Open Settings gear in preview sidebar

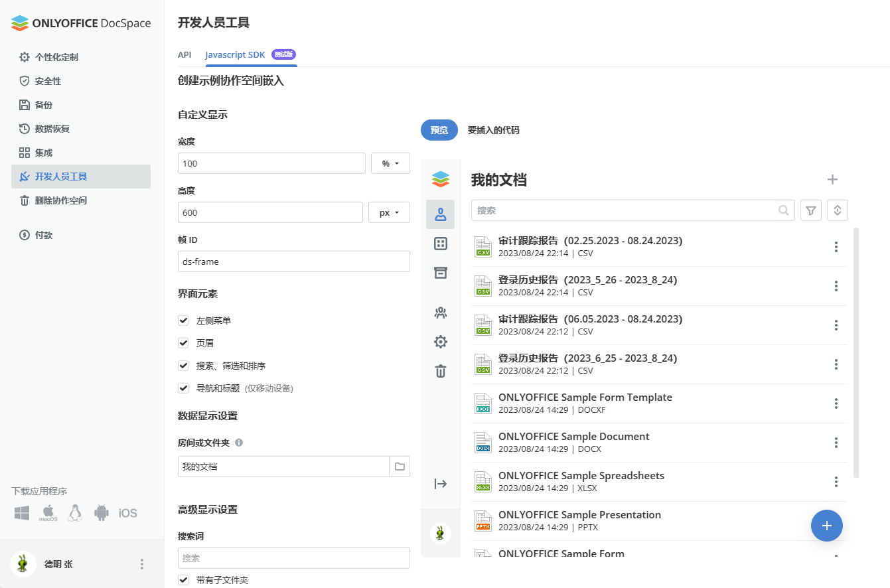[440, 342]
